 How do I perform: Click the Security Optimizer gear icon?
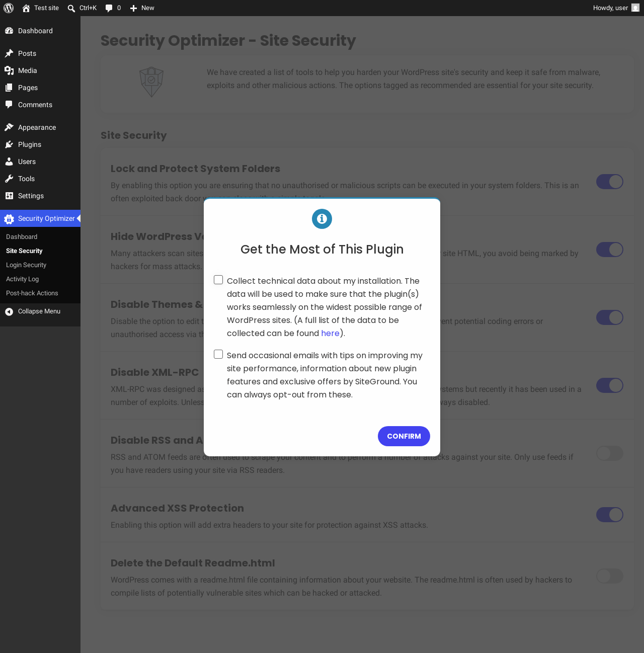9,218
